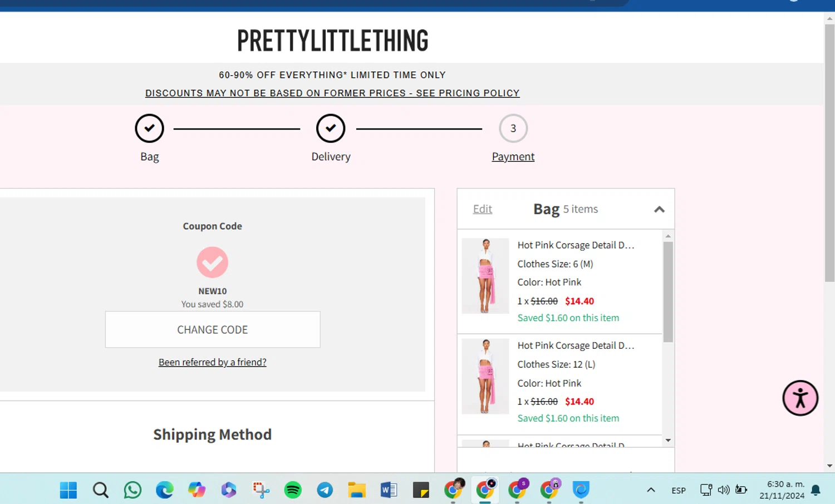This screenshot has height=504, width=835.
Task: Click the You saved $8.00 text
Action: [x=212, y=304]
